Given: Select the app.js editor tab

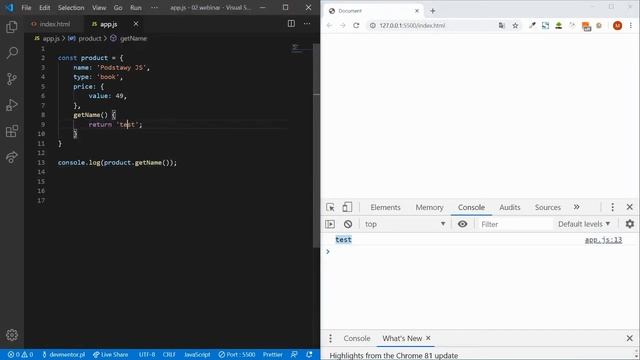Looking at the screenshot, I should point(109,24).
